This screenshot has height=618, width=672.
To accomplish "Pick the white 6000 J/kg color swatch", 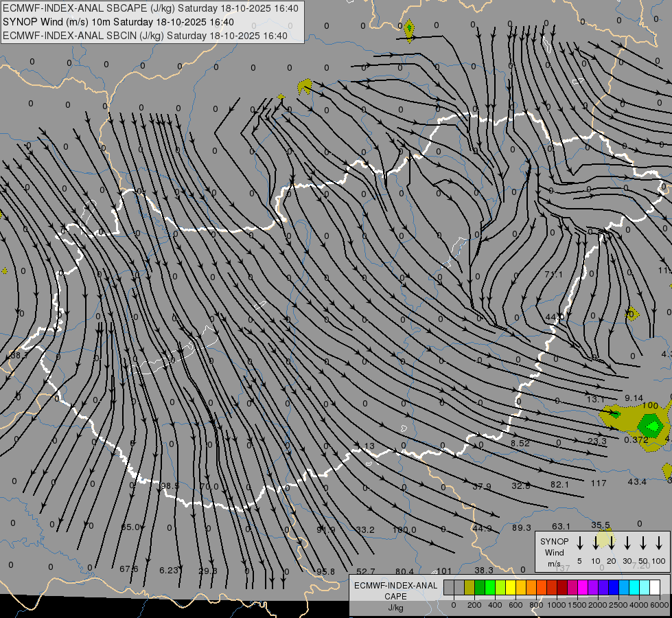I will (x=655, y=588).
